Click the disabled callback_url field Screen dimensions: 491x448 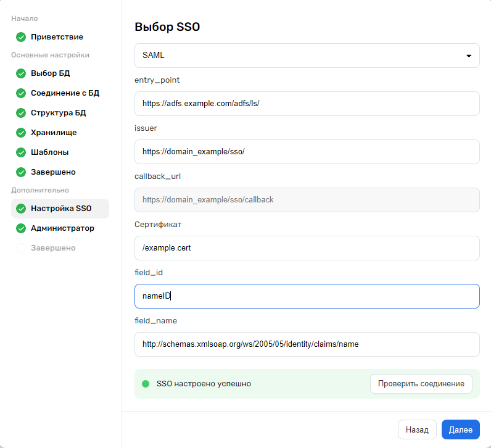307,200
